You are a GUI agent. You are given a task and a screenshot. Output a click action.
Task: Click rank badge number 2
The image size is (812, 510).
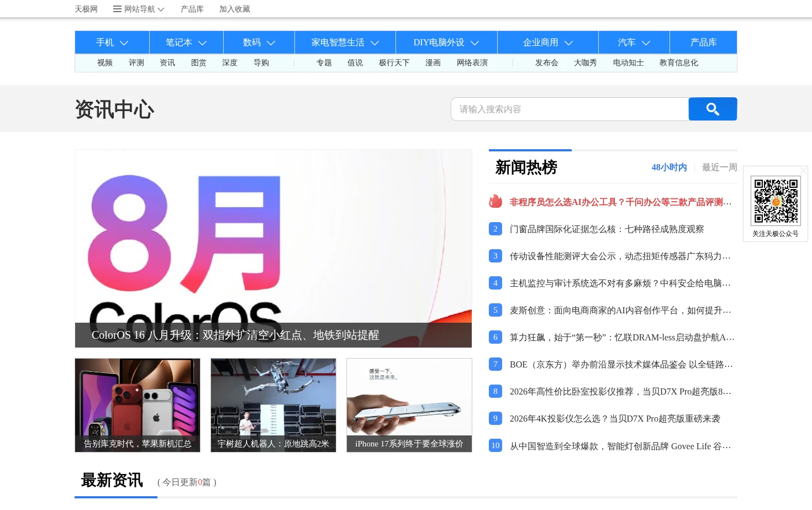[495, 229]
